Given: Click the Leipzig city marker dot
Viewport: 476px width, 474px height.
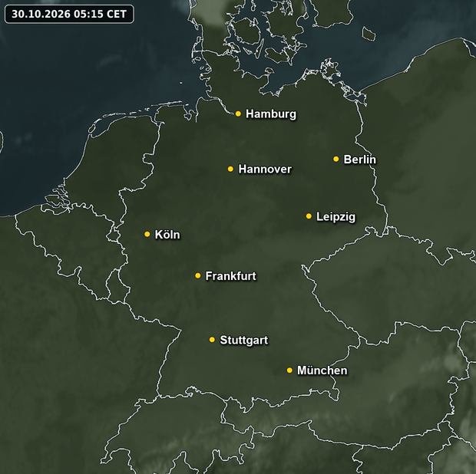Looking at the screenshot, I should pyautogui.click(x=309, y=216).
